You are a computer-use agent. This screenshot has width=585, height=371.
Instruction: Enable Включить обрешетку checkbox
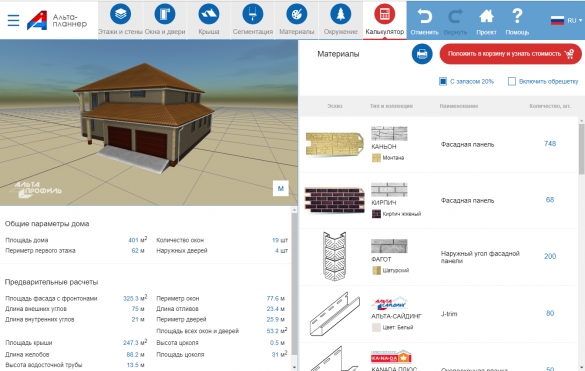[512, 81]
